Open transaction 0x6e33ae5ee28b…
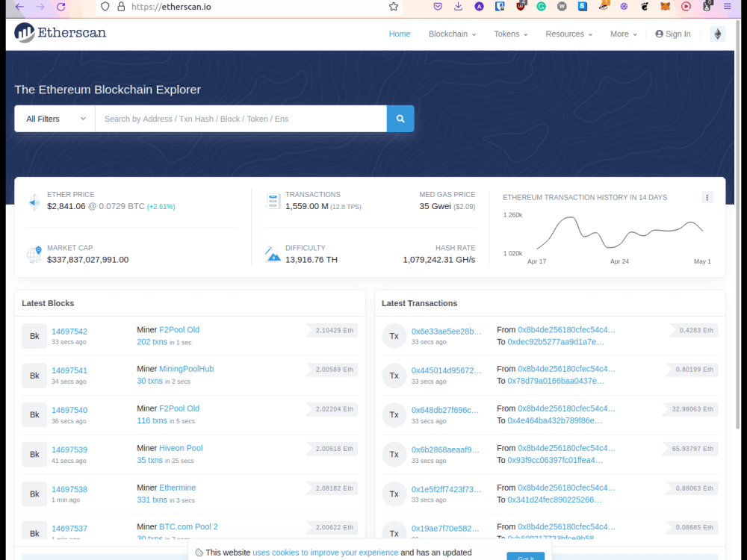 [447, 332]
